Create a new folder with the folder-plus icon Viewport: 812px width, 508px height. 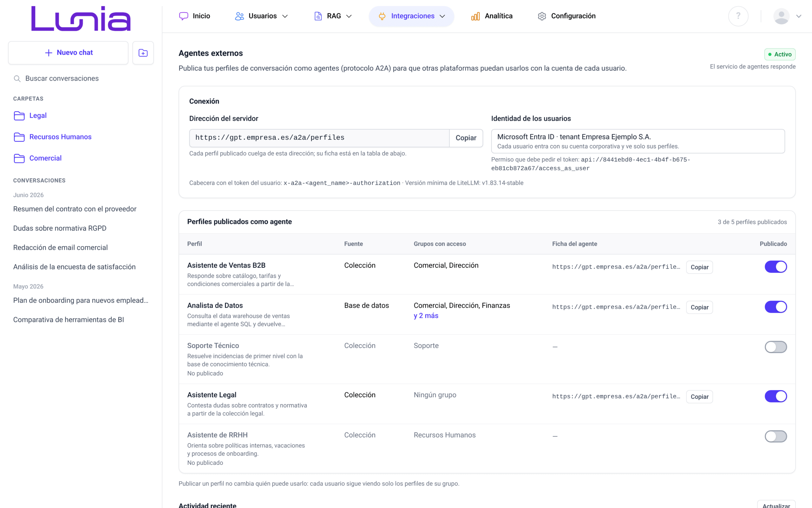[x=143, y=53]
